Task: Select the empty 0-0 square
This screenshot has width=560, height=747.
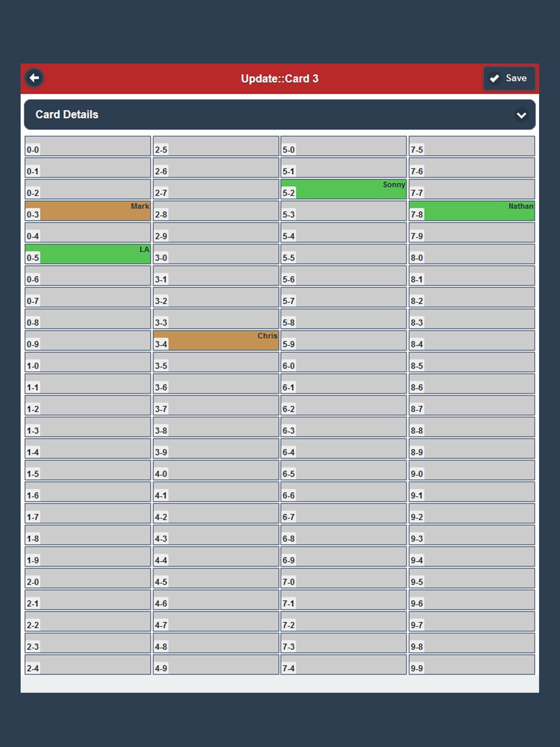Action: coord(88,146)
